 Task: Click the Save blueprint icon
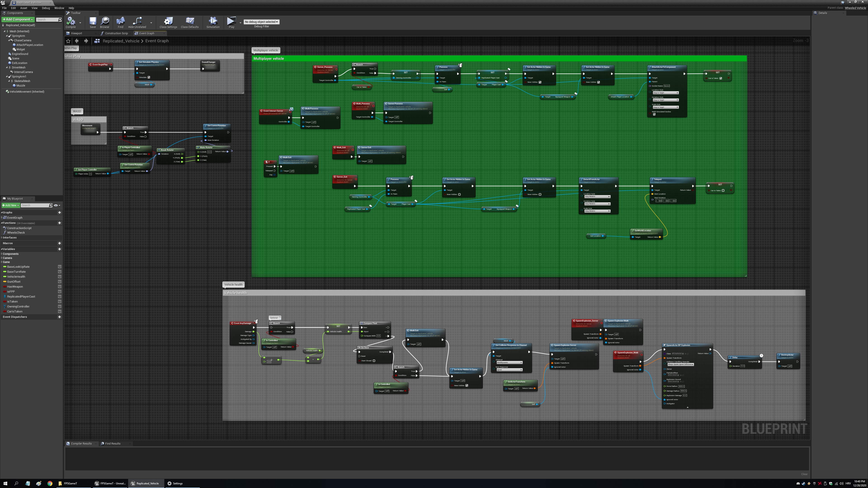click(x=93, y=21)
